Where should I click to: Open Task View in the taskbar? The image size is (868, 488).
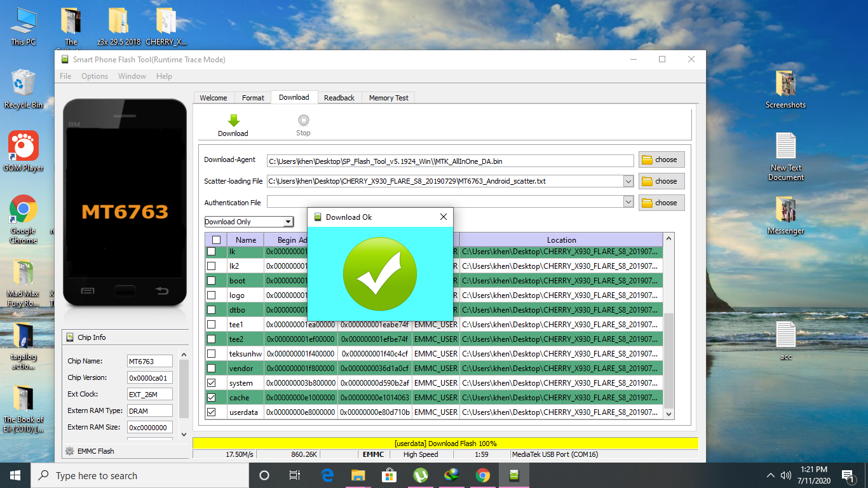[x=295, y=475]
